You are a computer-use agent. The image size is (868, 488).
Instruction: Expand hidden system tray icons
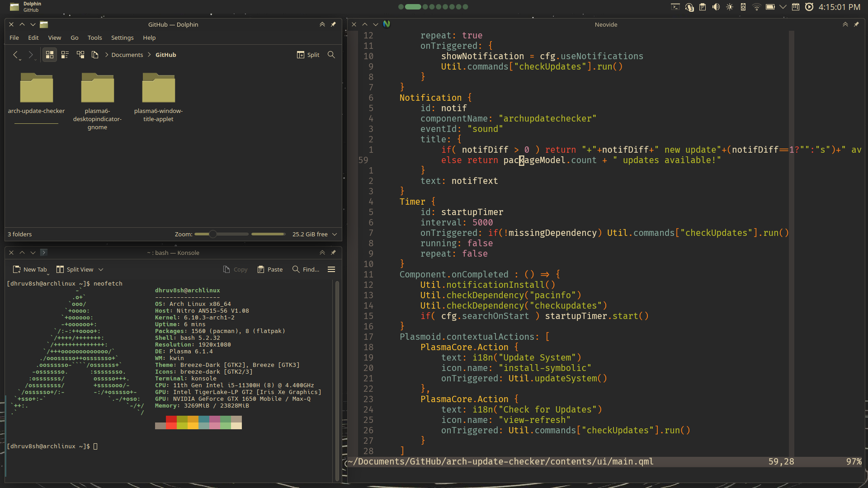point(783,7)
